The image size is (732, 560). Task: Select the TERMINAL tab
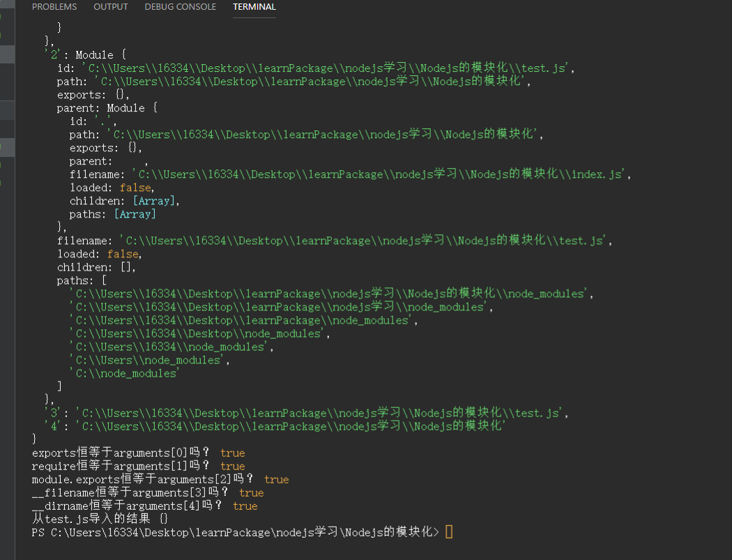[254, 7]
